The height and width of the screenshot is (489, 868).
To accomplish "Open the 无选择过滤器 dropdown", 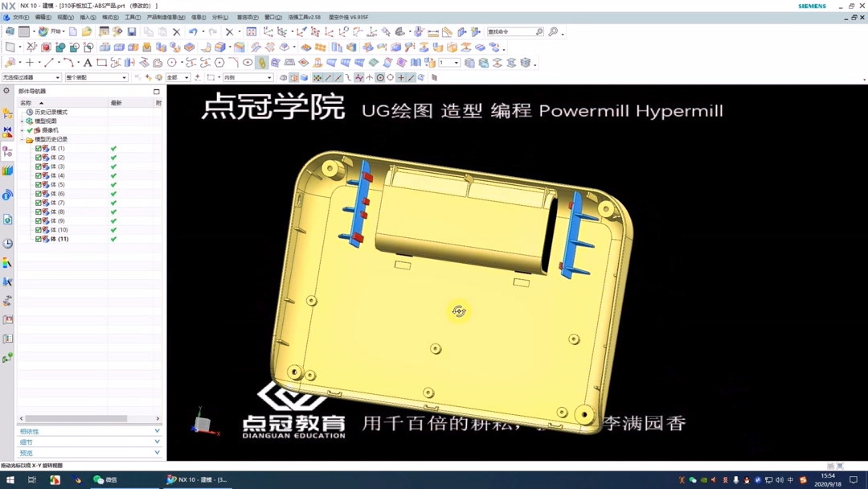I will point(56,77).
